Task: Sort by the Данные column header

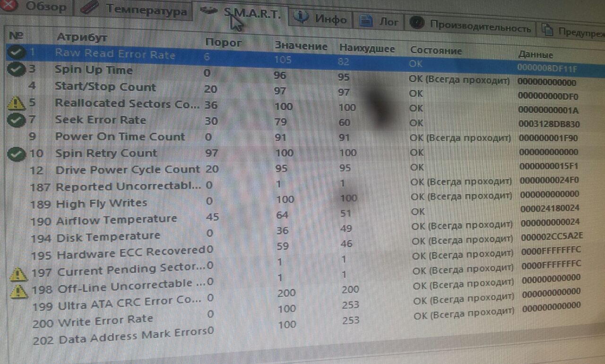Action: [x=536, y=55]
